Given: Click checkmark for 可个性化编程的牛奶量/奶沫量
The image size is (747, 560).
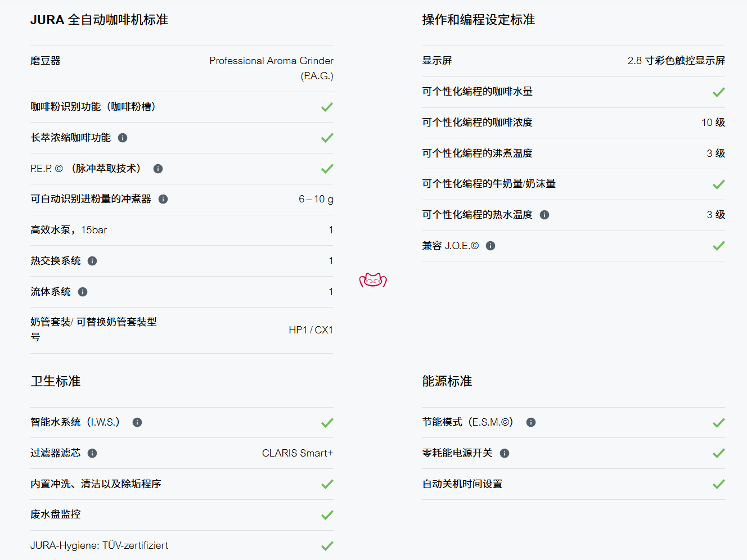Looking at the screenshot, I should coord(719,184).
